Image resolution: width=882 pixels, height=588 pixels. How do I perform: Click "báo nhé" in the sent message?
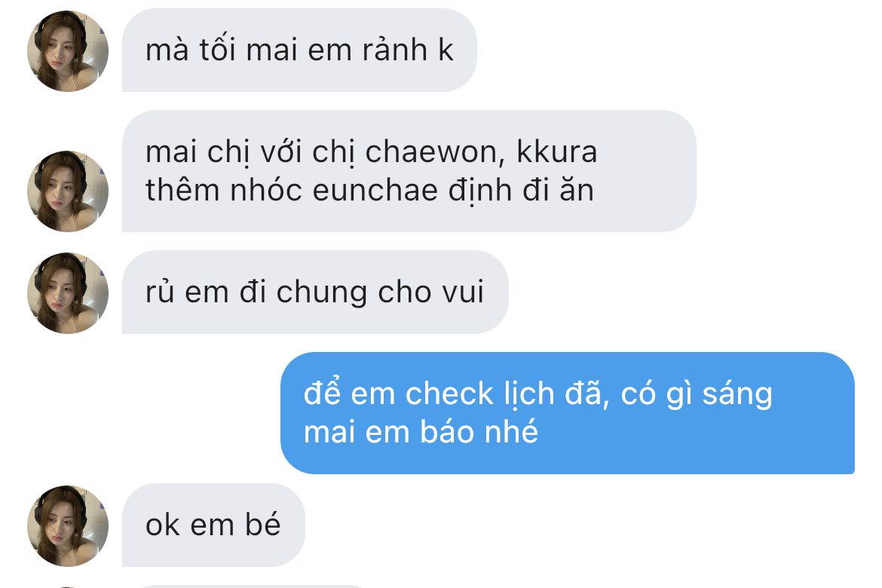point(479,431)
